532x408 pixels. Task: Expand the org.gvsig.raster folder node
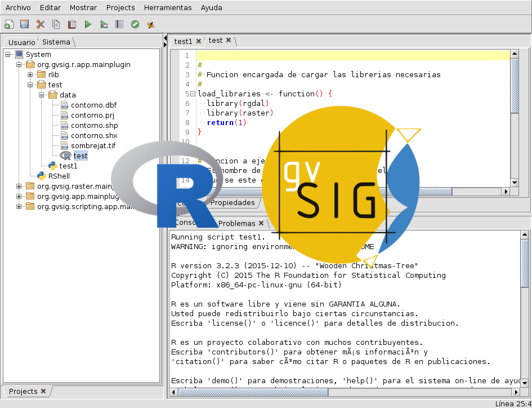19,187
